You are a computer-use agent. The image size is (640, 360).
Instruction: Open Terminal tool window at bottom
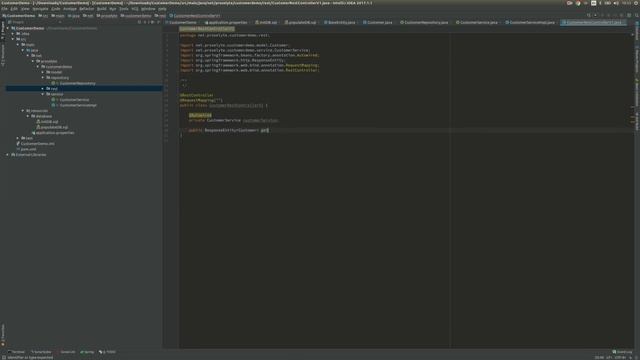pos(16,352)
